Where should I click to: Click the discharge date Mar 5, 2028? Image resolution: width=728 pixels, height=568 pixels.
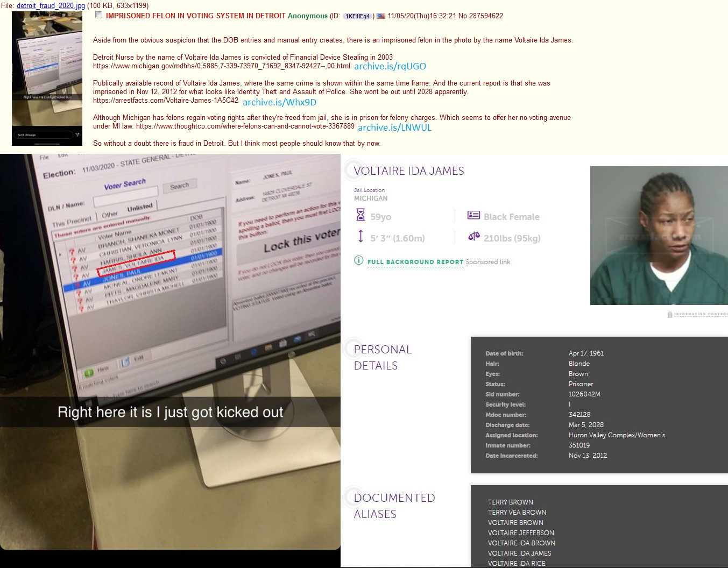point(586,425)
